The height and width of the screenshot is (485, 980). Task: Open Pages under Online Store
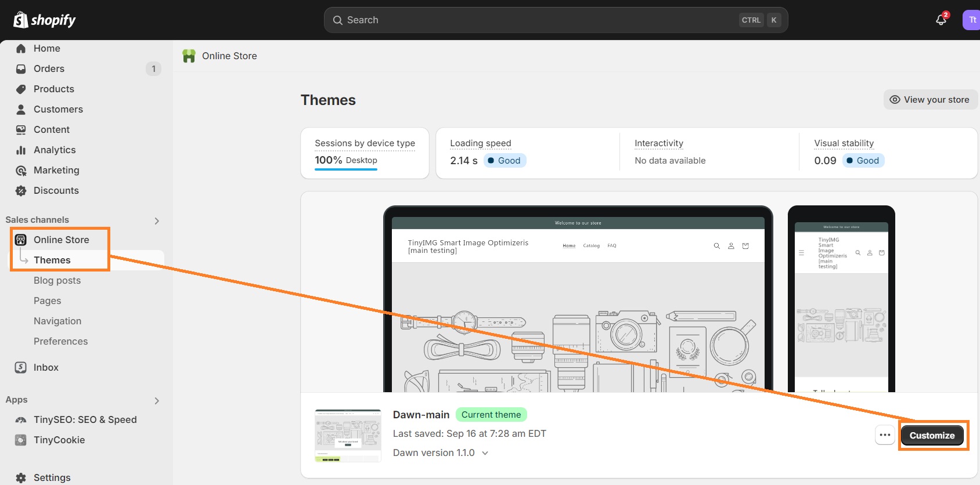[47, 301]
